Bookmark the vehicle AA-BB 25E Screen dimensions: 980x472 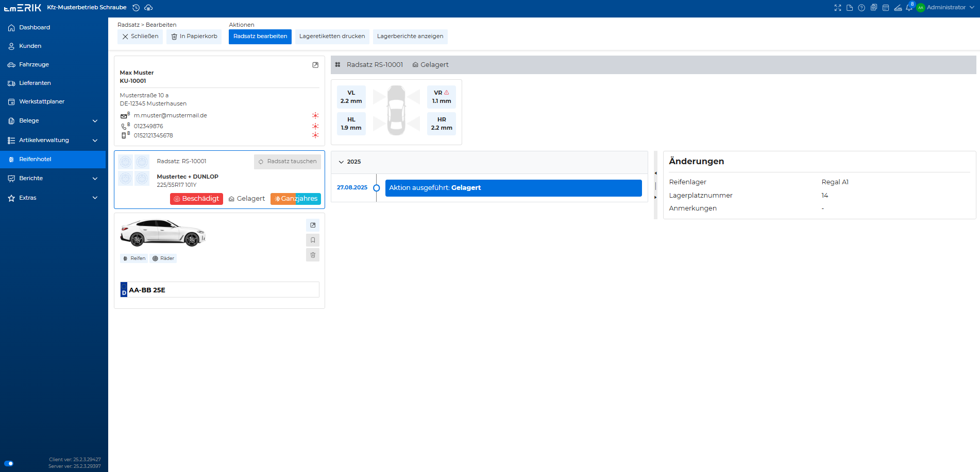(x=313, y=240)
